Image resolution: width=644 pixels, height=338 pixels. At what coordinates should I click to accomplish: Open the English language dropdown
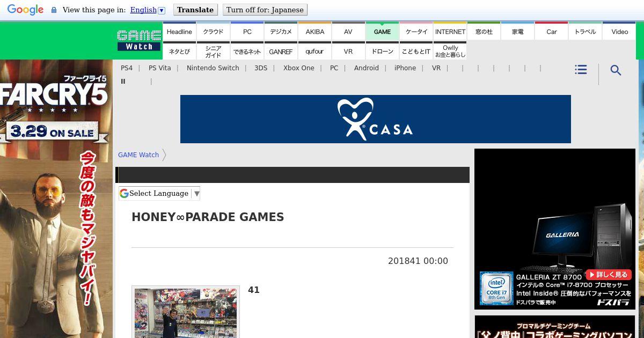coord(147,10)
